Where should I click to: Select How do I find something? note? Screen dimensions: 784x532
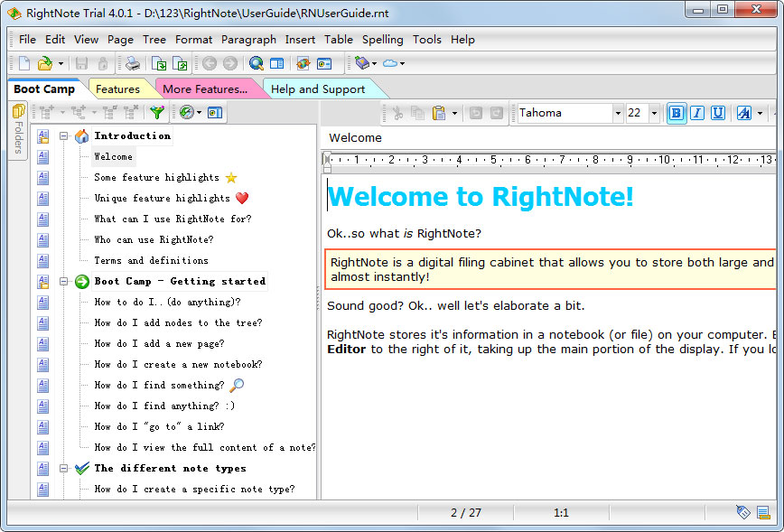tap(159, 386)
